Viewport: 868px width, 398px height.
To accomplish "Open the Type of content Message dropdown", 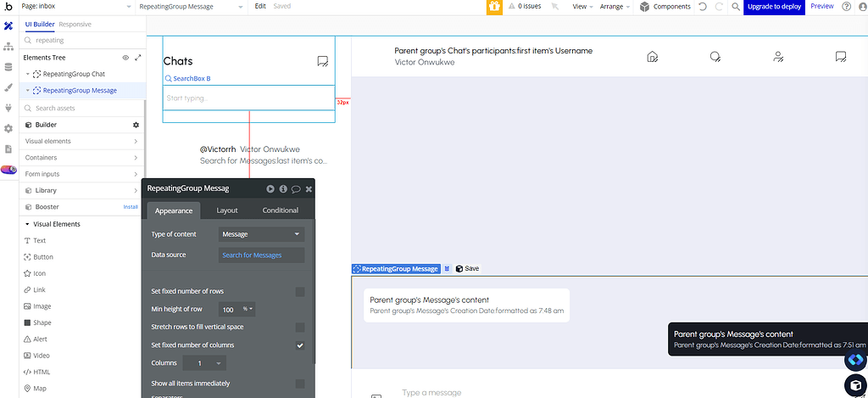I will click(x=261, y=234).
